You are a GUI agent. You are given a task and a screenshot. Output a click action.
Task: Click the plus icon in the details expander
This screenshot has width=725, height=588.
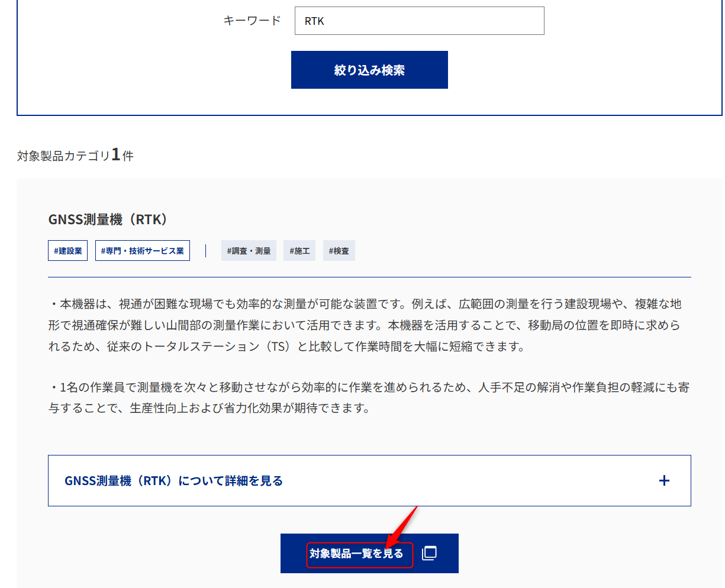[x=664, y=480]
